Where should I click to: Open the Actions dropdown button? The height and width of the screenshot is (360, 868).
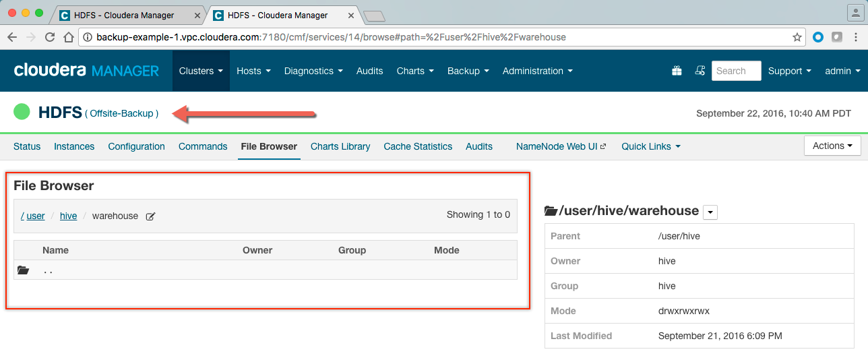pyautogui.click(x=832, y=146)
